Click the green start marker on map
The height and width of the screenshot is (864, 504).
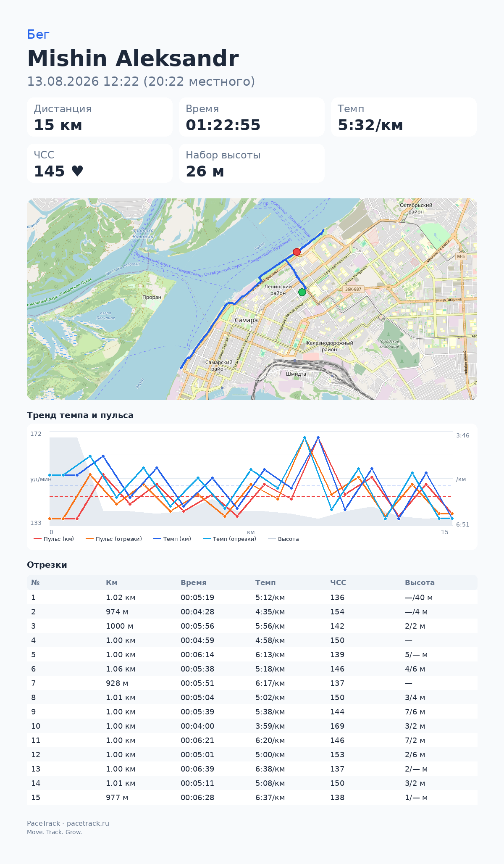(302, 292)
